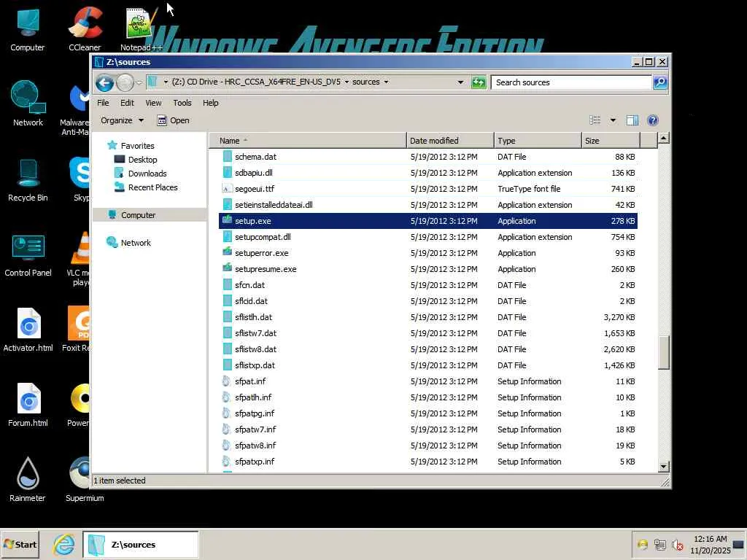Open the Edit menu
This screenshot has height=560, width=747.
[127, 103]
